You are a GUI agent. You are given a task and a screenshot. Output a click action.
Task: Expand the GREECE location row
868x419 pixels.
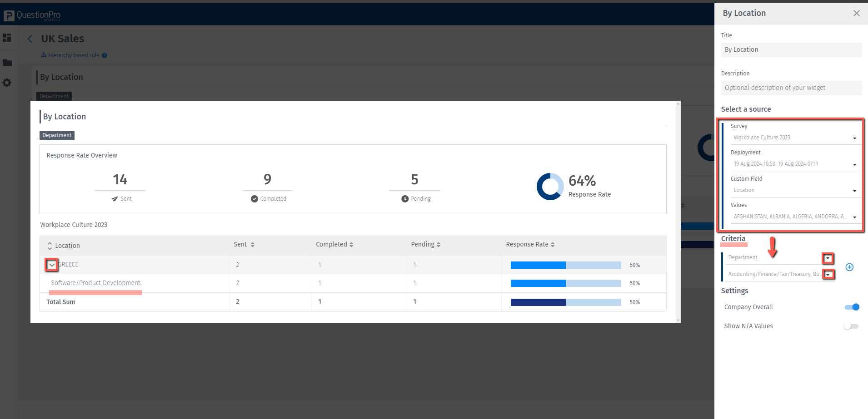[x=51, y=264]
